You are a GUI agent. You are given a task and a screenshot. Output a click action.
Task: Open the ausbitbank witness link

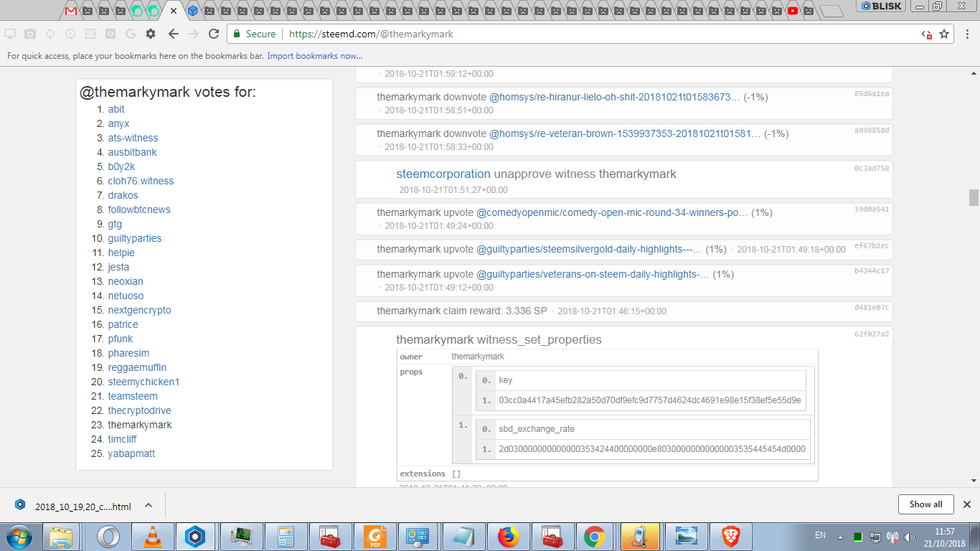point(132,152)
